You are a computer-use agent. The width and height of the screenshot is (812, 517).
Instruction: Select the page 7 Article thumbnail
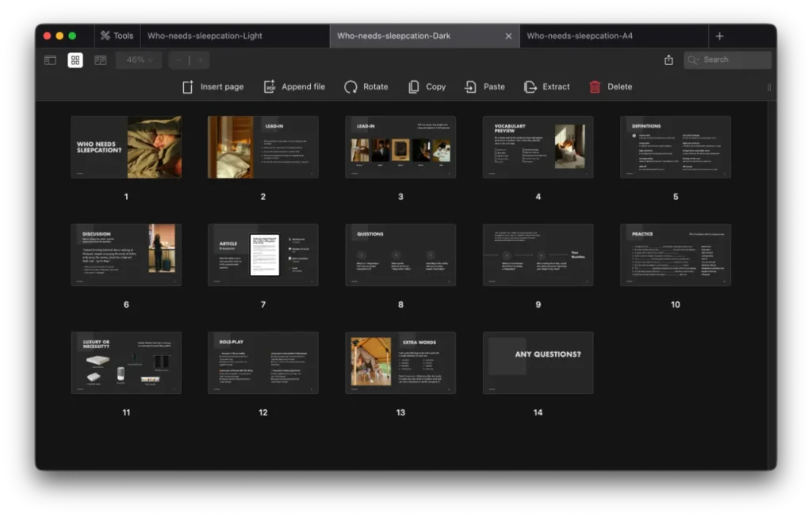click(263, 255)
